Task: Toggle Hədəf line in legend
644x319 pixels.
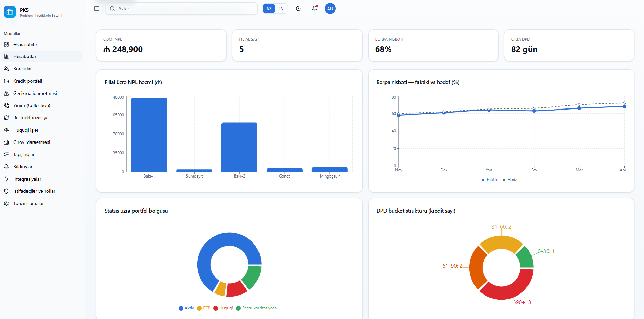Action: [x=510, y=180]
